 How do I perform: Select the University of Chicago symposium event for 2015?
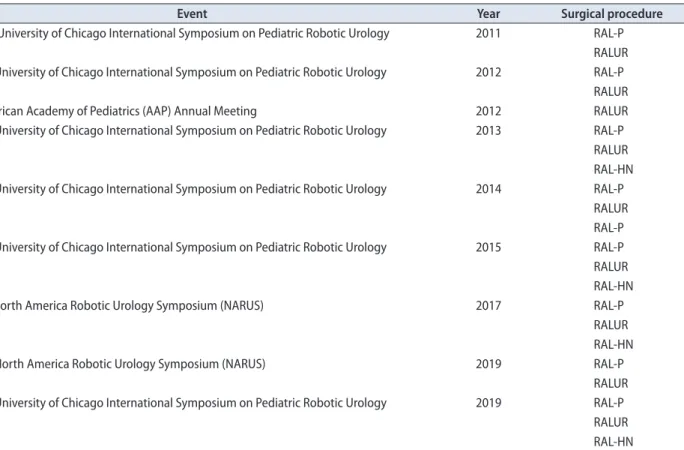tap(193, 248)
